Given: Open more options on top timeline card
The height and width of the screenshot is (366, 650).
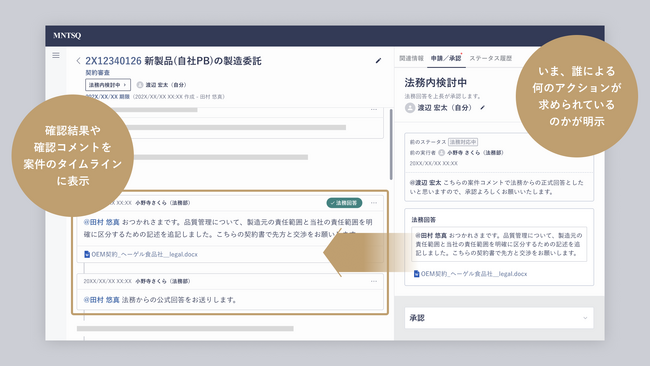Looking at the screenshot, I should (374, 110).
